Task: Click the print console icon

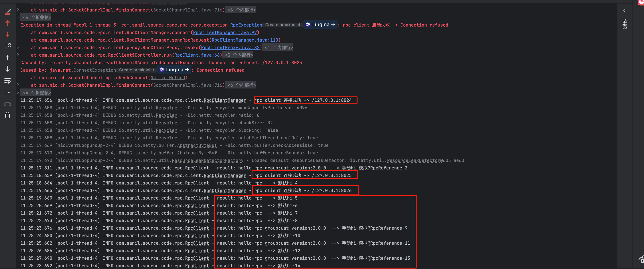Action: [x=8, y=104]
